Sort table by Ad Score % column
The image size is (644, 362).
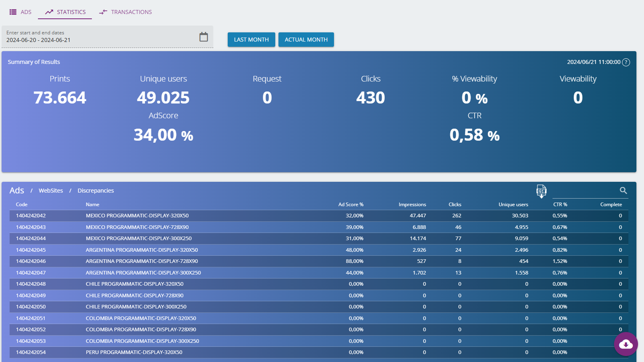(350, 205)
